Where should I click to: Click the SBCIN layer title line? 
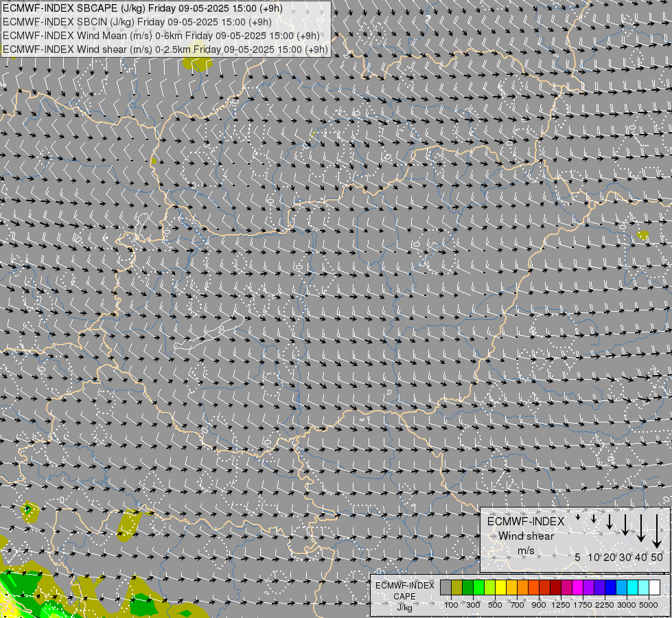pos(137,22)
